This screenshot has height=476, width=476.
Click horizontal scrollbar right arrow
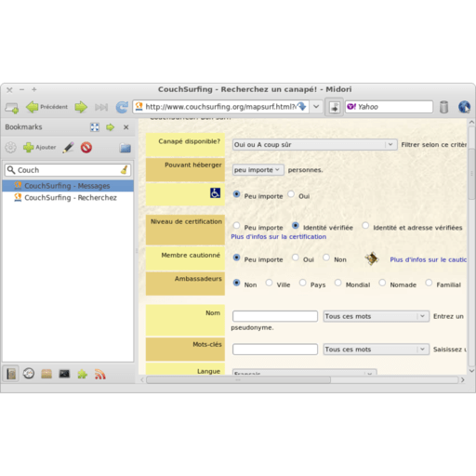tap(463, 380)
